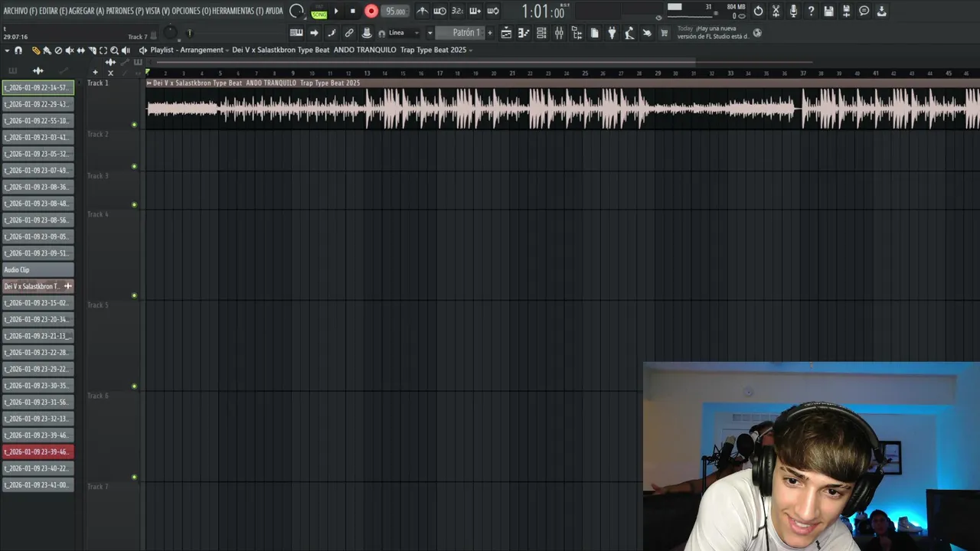The height and width of the screenshot is (551, 980).
Task: Toggle the 3.2.1 countdown before recording
Action: tap(457, 11)
